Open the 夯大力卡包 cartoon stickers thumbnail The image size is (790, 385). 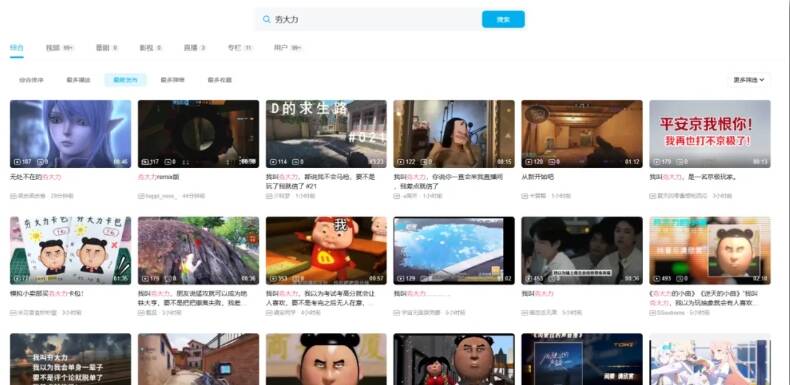tap(71, 250)
